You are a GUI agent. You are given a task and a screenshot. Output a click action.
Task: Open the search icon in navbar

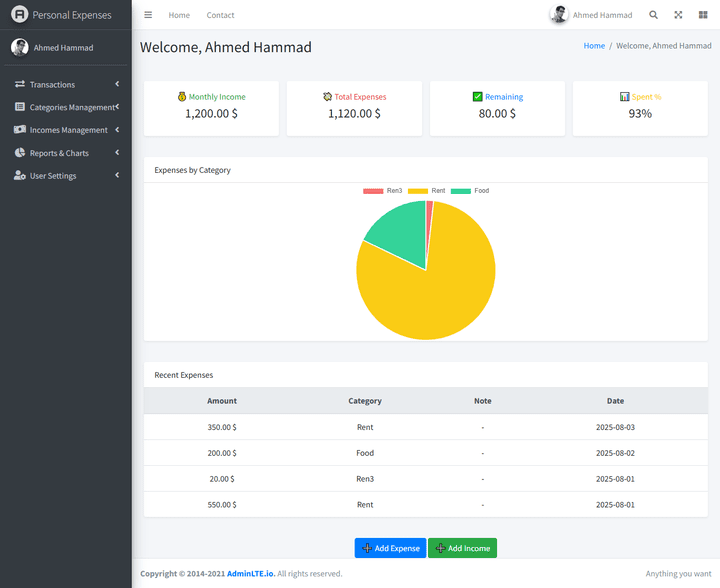654,15
